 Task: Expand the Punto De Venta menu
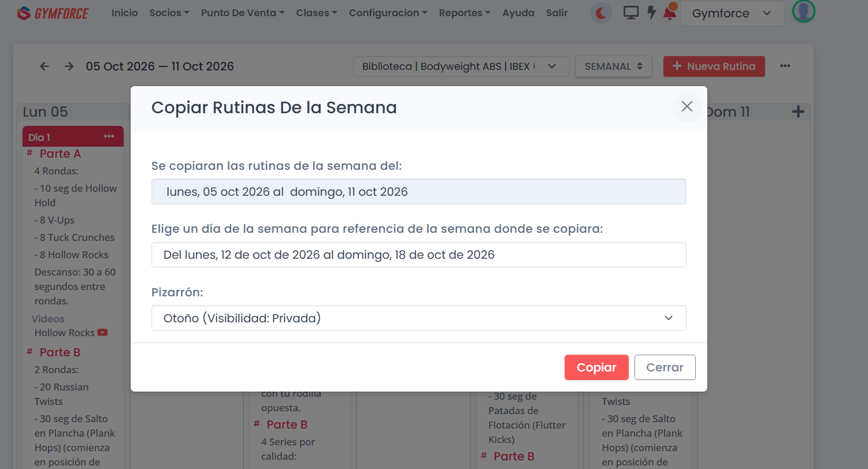(x=243, y=13)
